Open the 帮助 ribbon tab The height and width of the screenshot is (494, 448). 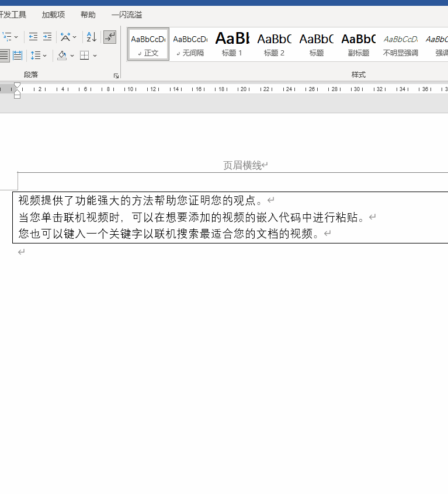[88, 15]
